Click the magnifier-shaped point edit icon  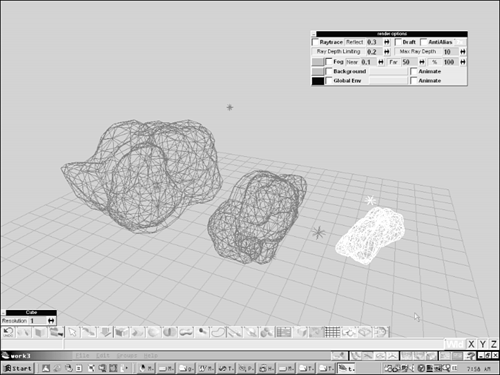point(202,332)
